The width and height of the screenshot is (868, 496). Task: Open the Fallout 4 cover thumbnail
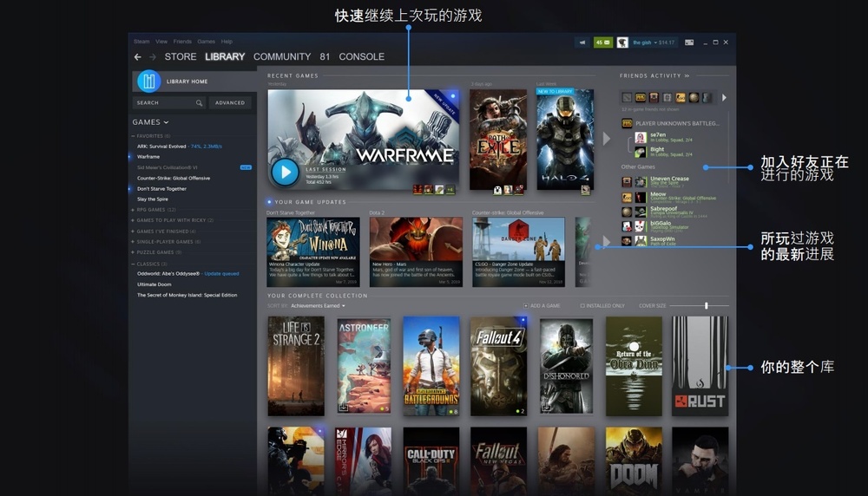[x=498, y=366]
